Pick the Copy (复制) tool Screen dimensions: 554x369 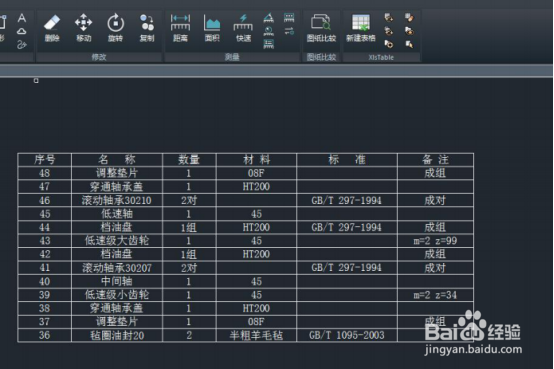pos(147,28)
